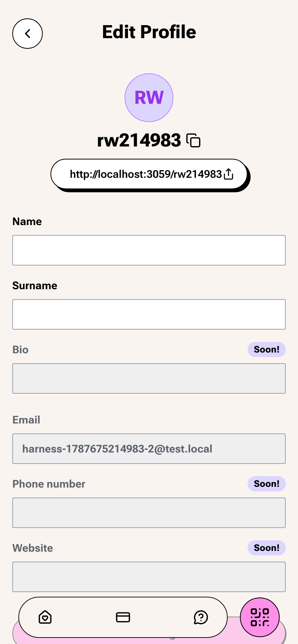
Task: Go back using the arrow button
Action: (28, 34)
